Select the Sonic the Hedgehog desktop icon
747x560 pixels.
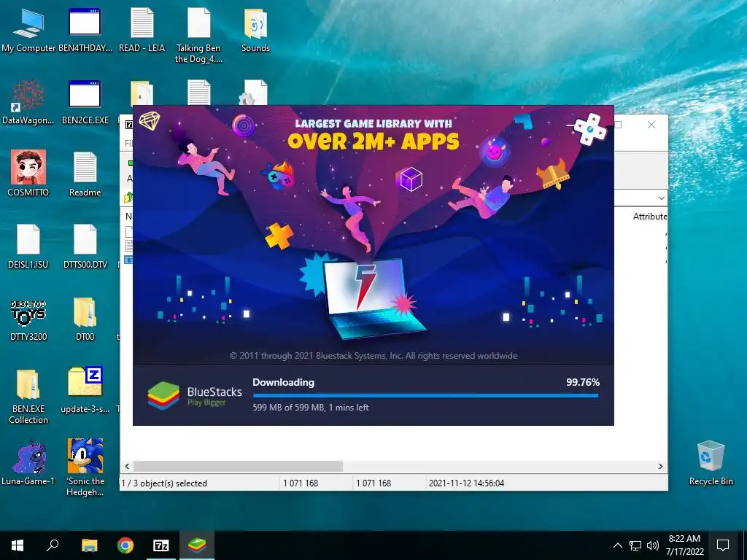coord(85,467)
